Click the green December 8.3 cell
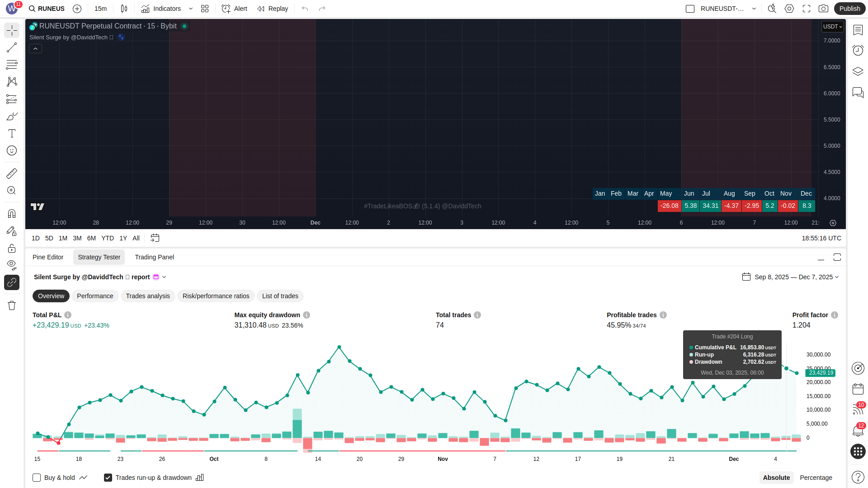The height and width of the screenshot is (488, 868). (x=807, y=206)
